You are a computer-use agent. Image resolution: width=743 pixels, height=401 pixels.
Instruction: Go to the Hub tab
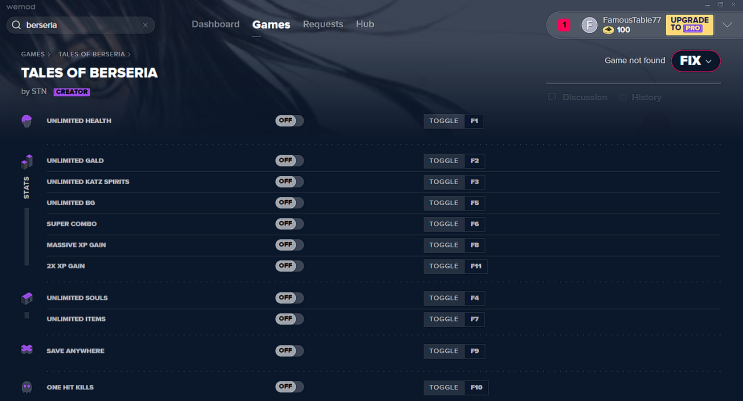pos(365,24)
